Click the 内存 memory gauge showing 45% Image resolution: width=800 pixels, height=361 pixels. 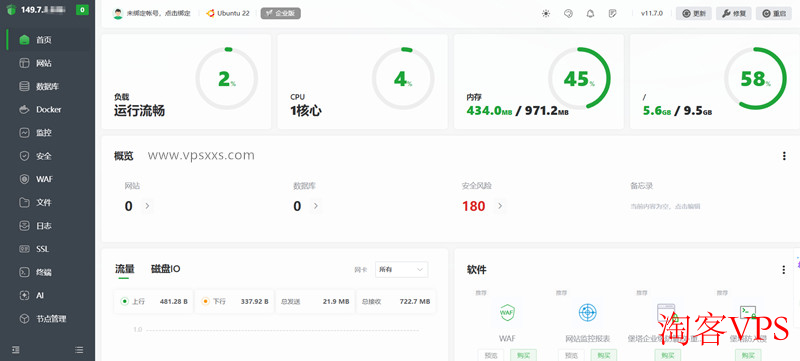pyautogui.click(x=579, y=79)
